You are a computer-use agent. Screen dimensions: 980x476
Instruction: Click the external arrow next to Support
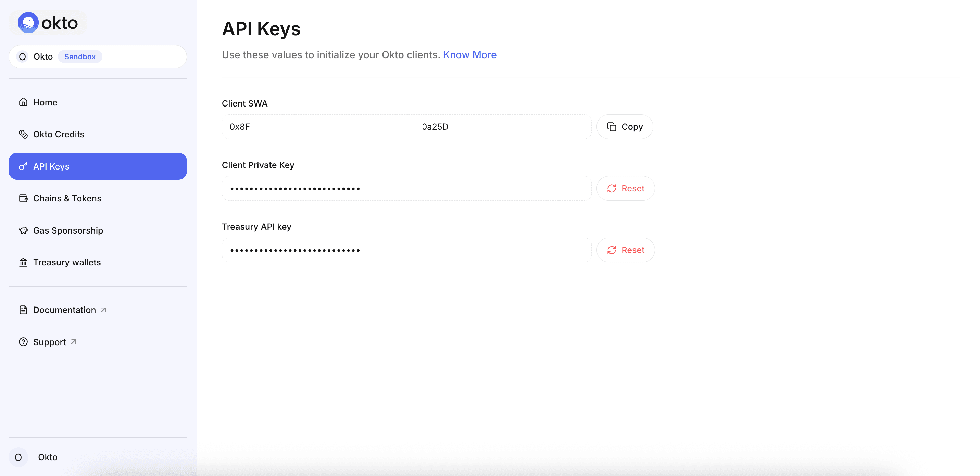pos(73,342)
